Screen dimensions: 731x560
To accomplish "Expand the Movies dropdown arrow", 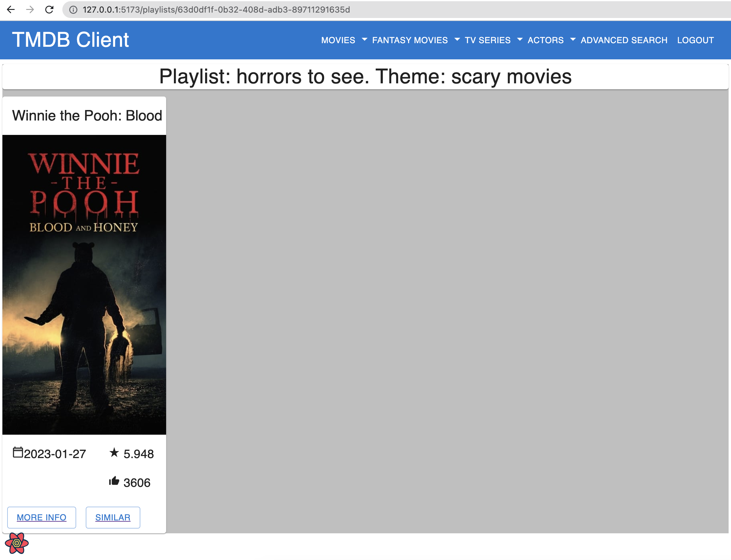I will point(364,40).
